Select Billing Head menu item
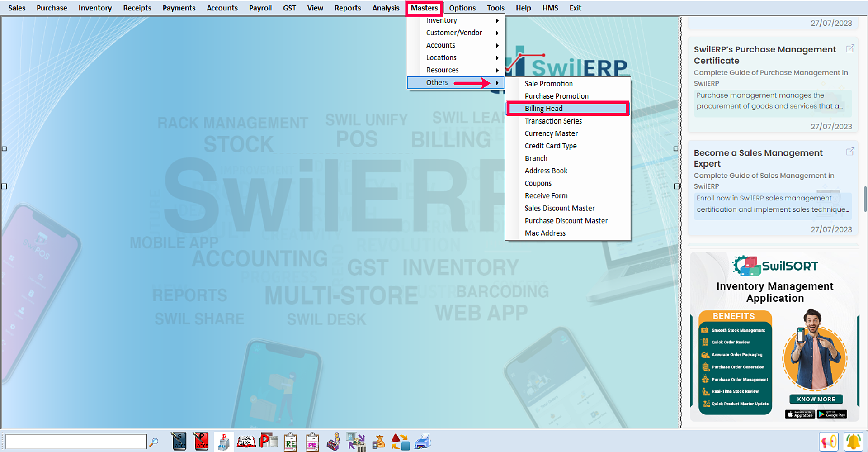868x452 pixels. point(568,109)
